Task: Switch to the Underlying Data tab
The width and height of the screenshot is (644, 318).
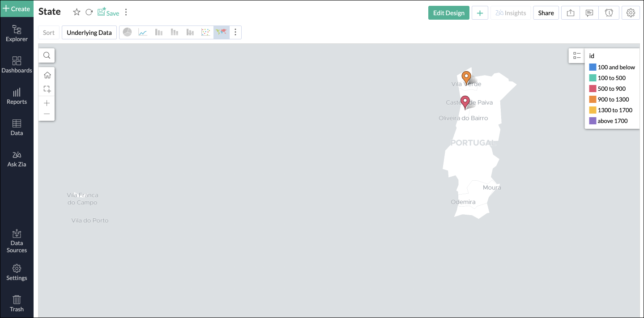Action: pos(89,32)
